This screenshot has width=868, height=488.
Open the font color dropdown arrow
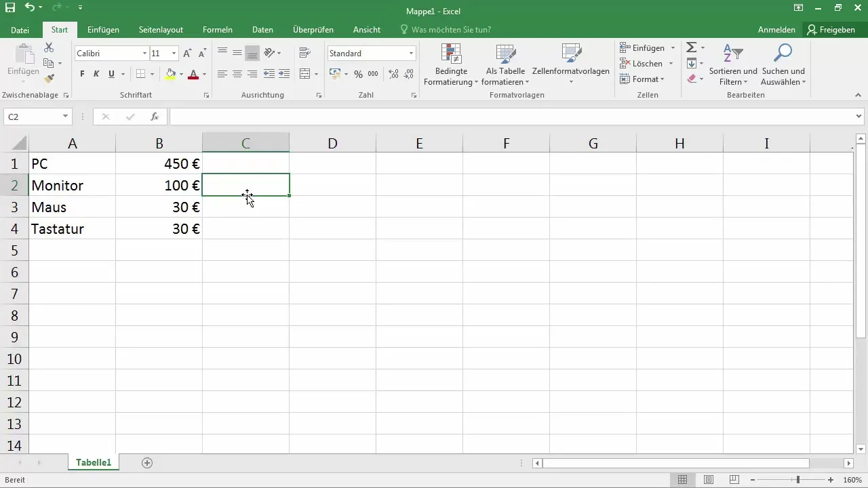coord(204,74)
